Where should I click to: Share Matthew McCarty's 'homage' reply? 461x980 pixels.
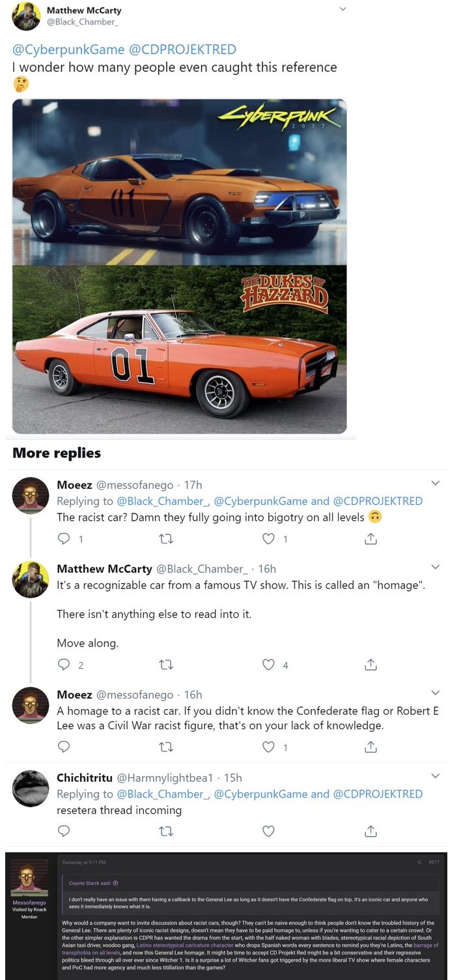[x=370, y=665]
